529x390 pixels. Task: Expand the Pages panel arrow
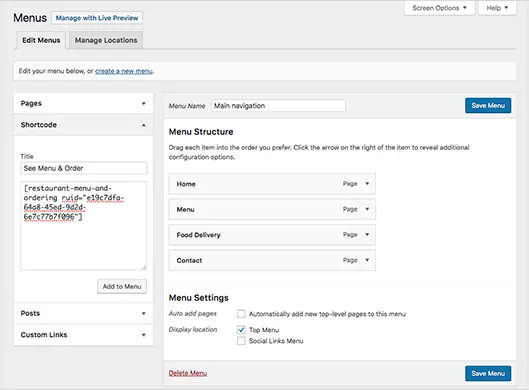(144, 103)
